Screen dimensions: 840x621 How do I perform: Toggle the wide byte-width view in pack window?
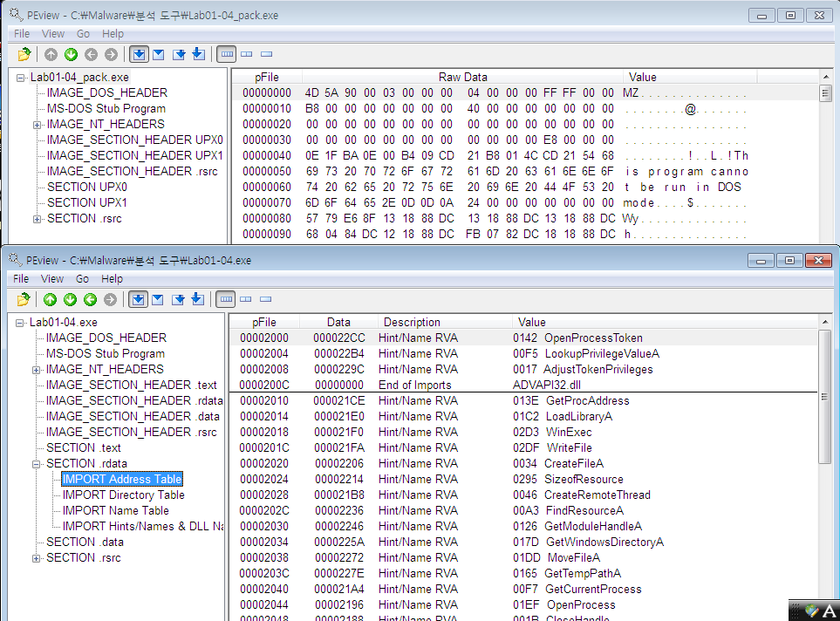227,54
